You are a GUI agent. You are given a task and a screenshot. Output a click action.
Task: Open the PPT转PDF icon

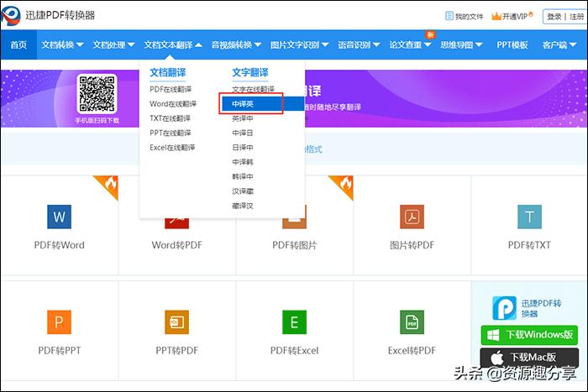point(177,322)
